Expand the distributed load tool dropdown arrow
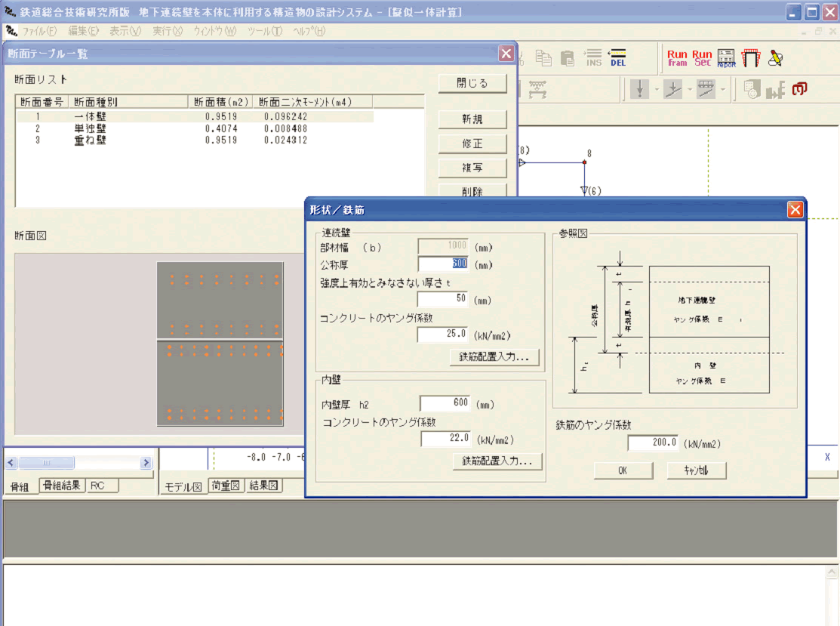The width and height of the screenshot is (840, 626). (x=723, y=90)
